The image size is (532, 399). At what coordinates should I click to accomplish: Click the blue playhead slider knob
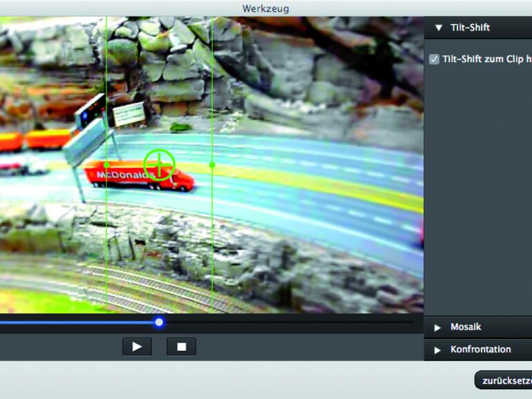pyautogui.click(x=159, y=322)
